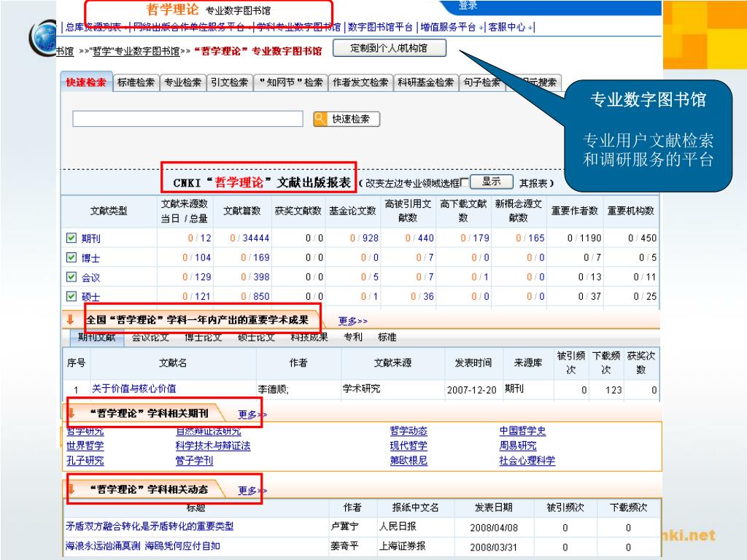Go to the 管子学刊 journal
This screenshot has width=747, height=560.
[x=194, y=461]
